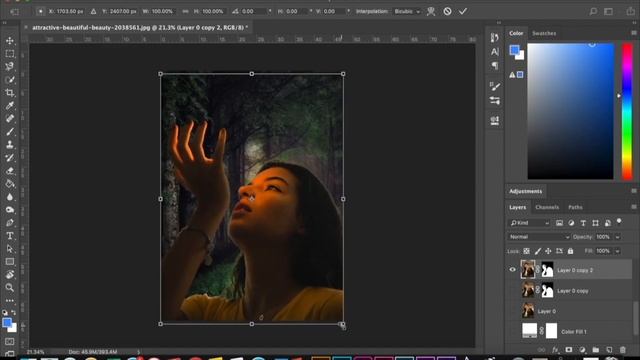Open the layer Kind filter dropdown
Image resolution: width=640 pixels, height=360 pixels.
pos(530,223)
